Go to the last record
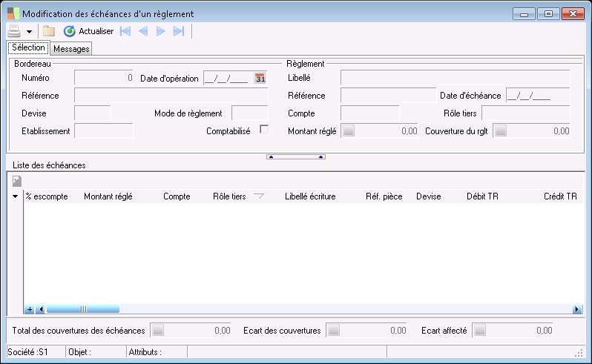 (179, 31)
